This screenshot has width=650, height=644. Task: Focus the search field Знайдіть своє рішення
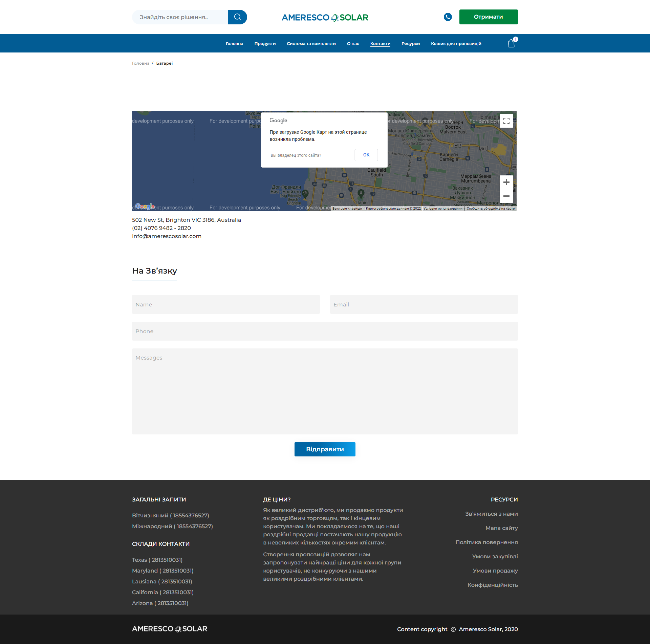[180, 17]
